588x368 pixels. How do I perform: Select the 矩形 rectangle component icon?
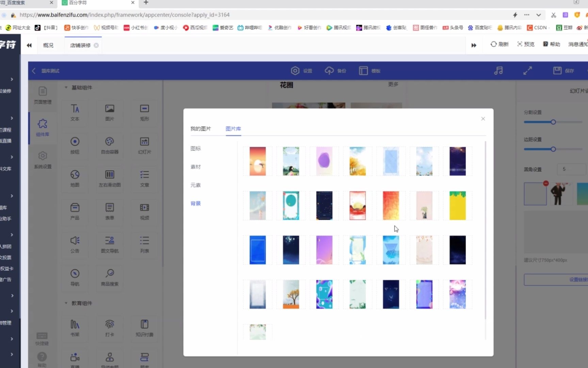tap(144, 112)
